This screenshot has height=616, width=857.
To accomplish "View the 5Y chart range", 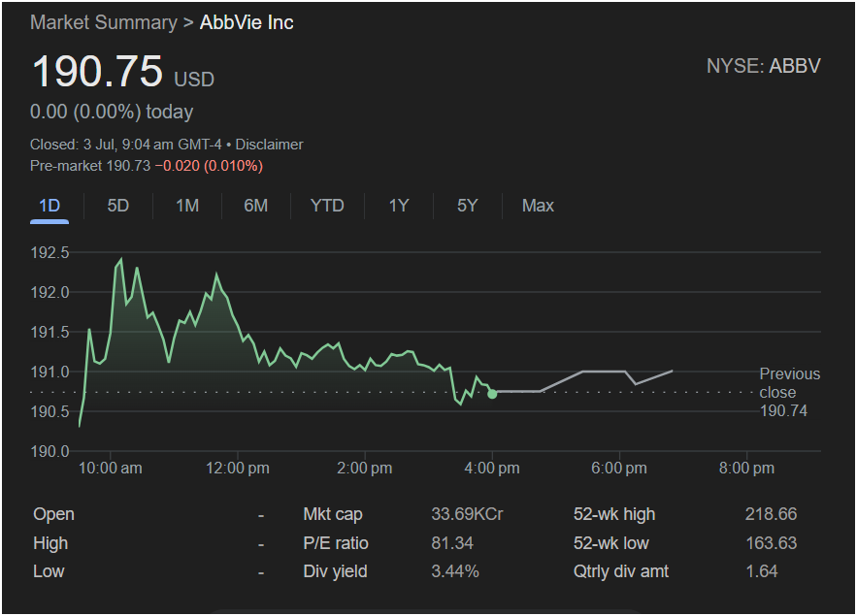I will (467, 206).
